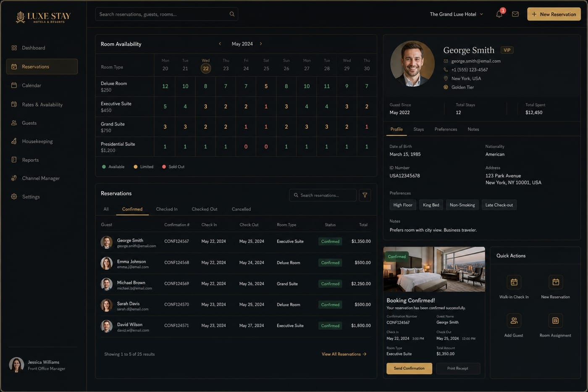Click the magnifier icon in top search
The image size is (588, 392).
232,14
